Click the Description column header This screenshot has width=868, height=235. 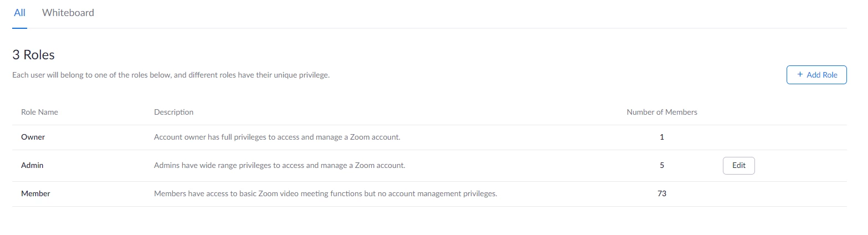coord(174,112)
